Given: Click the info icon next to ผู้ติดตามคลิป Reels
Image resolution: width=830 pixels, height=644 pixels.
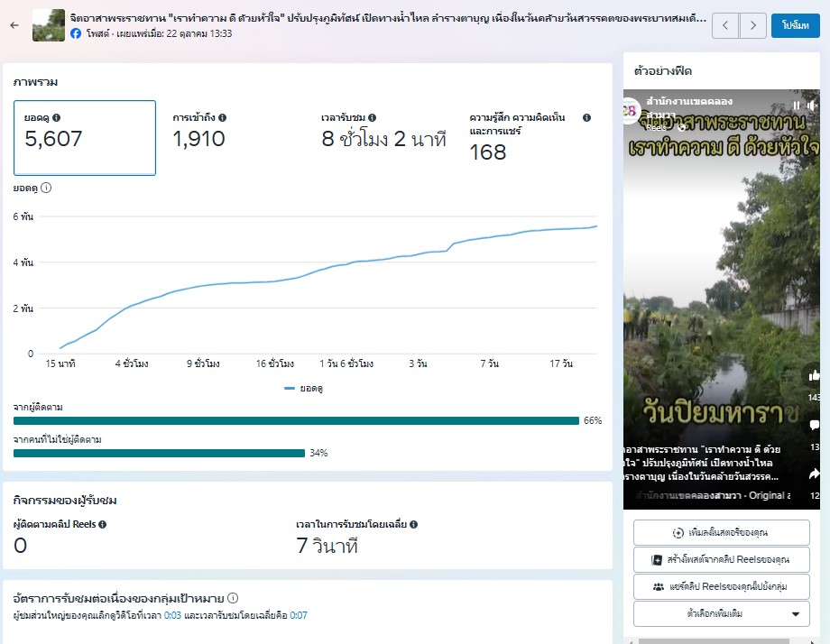Looking at the screenshot, I should 102,524.
